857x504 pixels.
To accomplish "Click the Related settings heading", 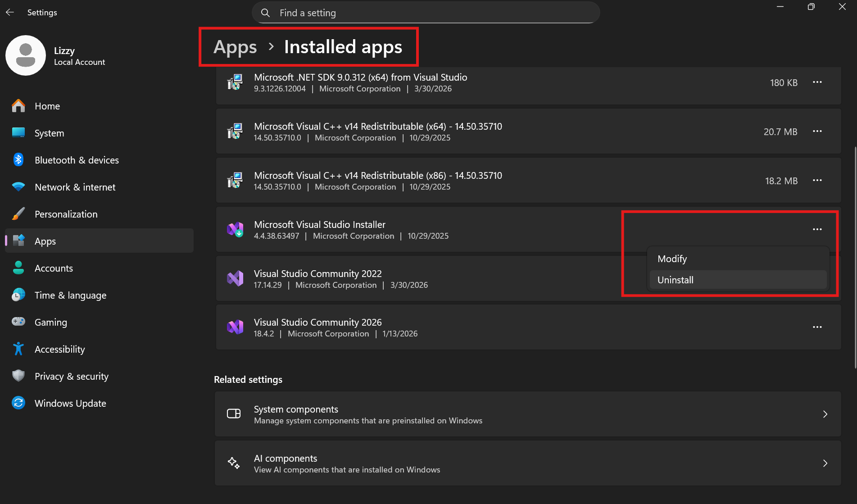I will (248, 380).
